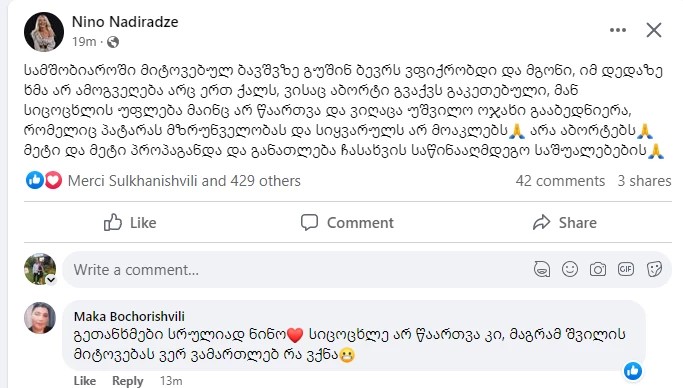Open the avatar sticker icon
The width and height of the screenshot is (683, 388).
click(x=541, y=270)
